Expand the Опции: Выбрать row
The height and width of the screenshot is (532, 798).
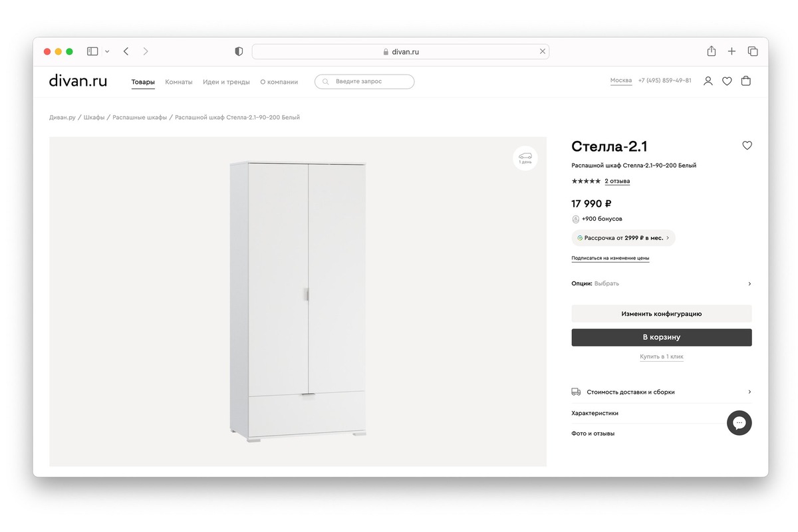[662, 283]
